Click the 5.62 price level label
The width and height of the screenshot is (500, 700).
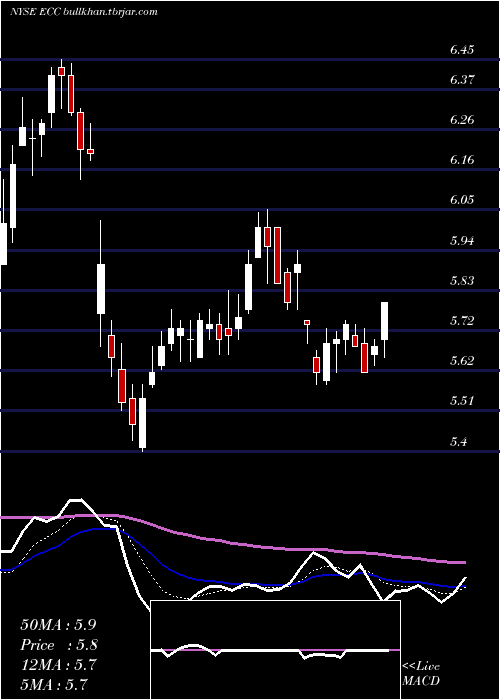click(x=462, y=361)
